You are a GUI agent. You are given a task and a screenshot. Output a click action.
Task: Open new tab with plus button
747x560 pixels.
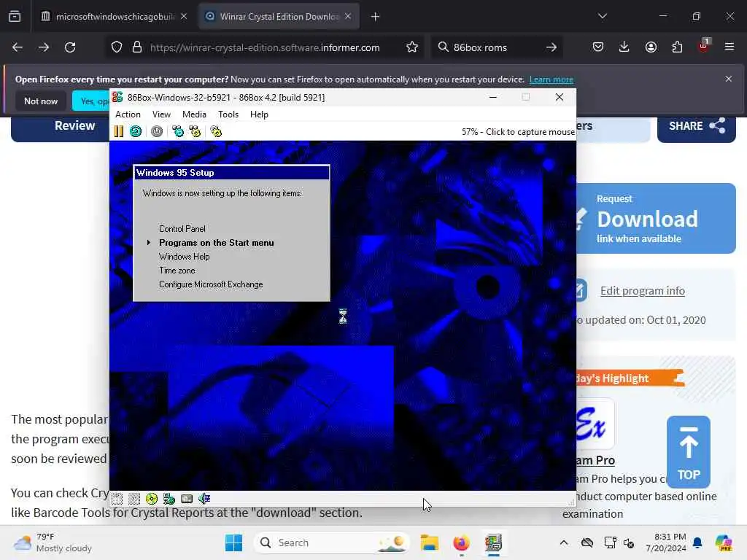(376, 17)
